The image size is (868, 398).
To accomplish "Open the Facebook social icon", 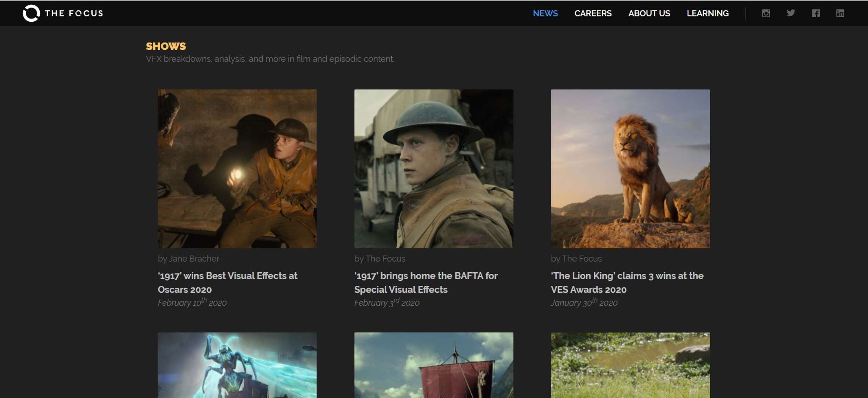I will [815, 13].
